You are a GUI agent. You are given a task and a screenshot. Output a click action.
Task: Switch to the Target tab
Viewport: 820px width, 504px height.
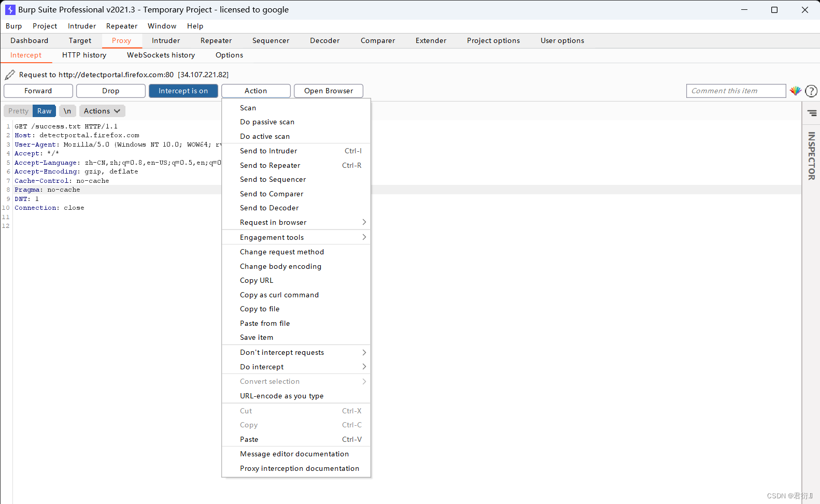(80, 40)
